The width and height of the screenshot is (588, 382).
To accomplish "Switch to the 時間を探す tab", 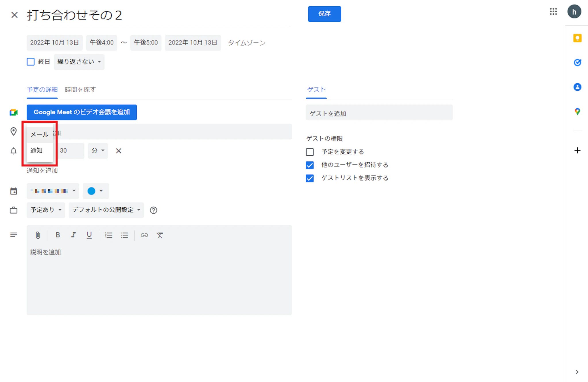I will tap(80, 90).
